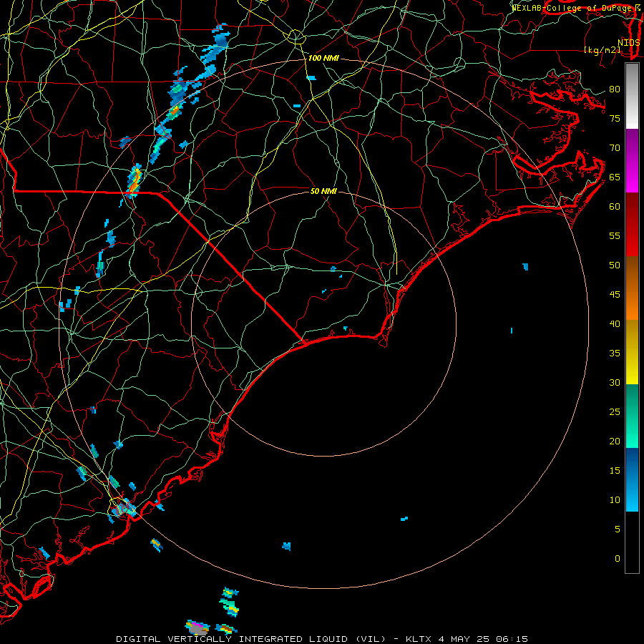
Task: Click the gray high-VIL storm cell at bottom edge
Action: 197,628
